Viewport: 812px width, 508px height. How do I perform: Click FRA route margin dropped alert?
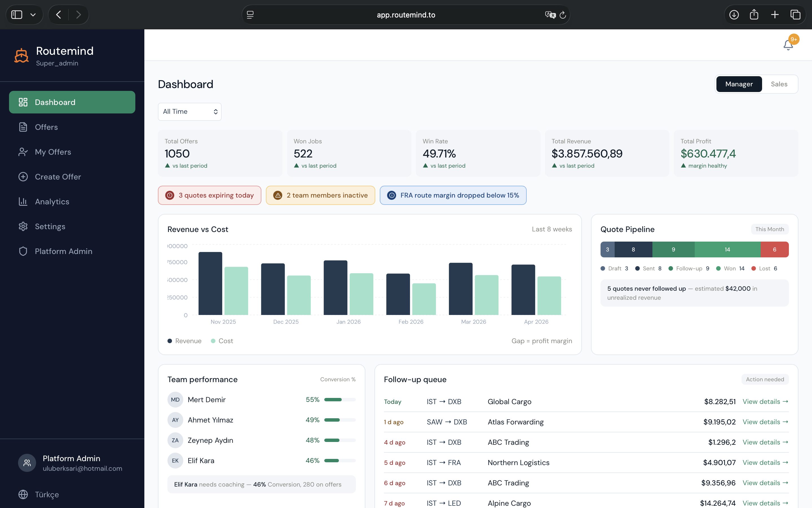point(453,195)
